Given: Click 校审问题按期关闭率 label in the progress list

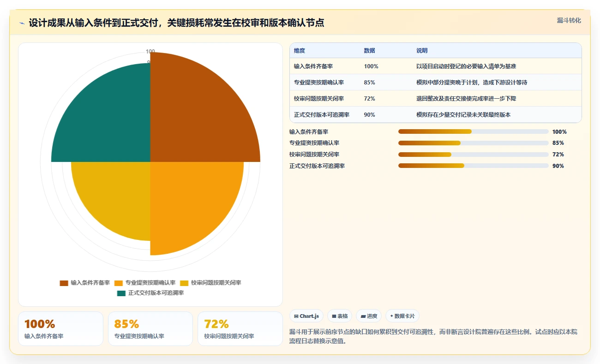Looking at the screenshot, I should 314,155.
